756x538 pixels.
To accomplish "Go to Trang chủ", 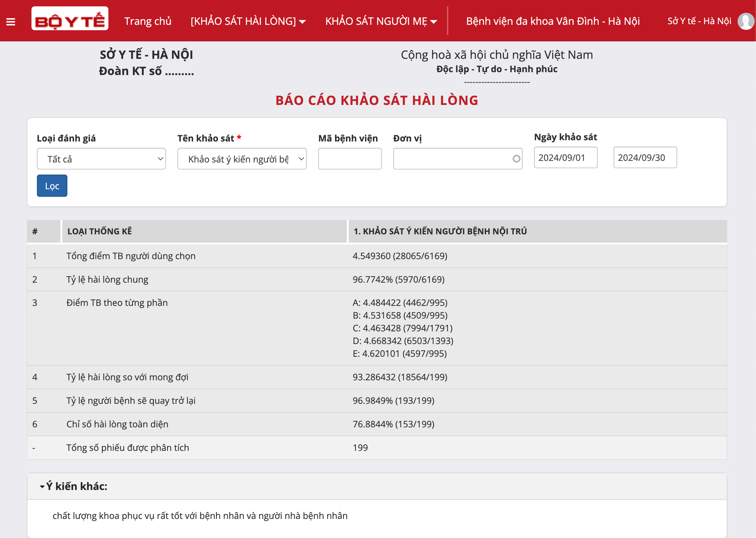I will pyautogui.click(x=148, y=21).
